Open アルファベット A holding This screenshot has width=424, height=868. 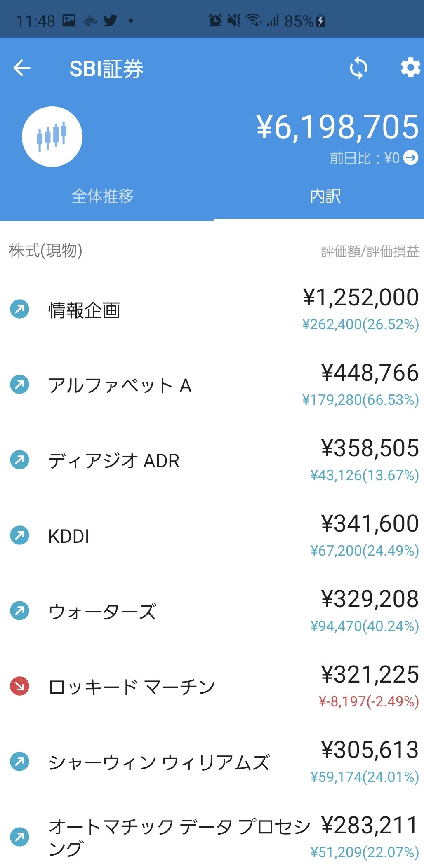click(x=120, y=386)
